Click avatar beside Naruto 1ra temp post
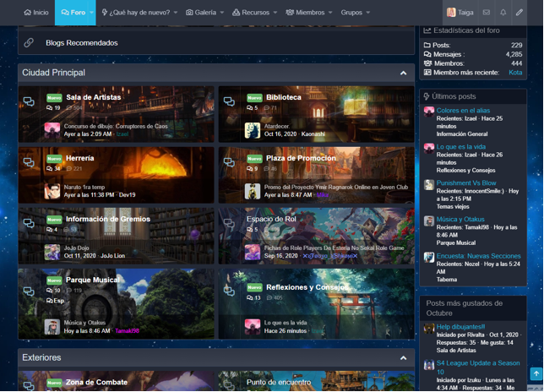 pos(52,191)
